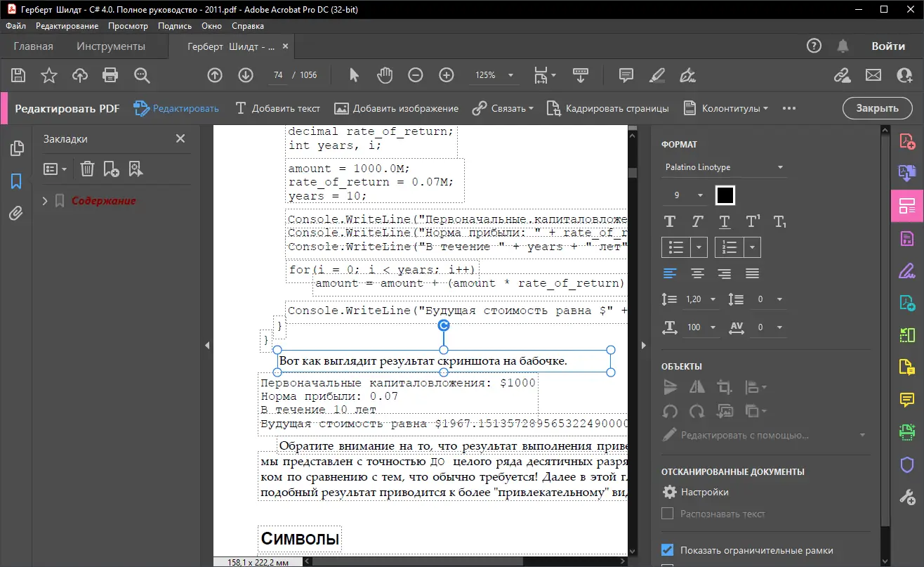Expand the 125% zoom level dropdown
The image size is (924, 567).
click(510, 75)
